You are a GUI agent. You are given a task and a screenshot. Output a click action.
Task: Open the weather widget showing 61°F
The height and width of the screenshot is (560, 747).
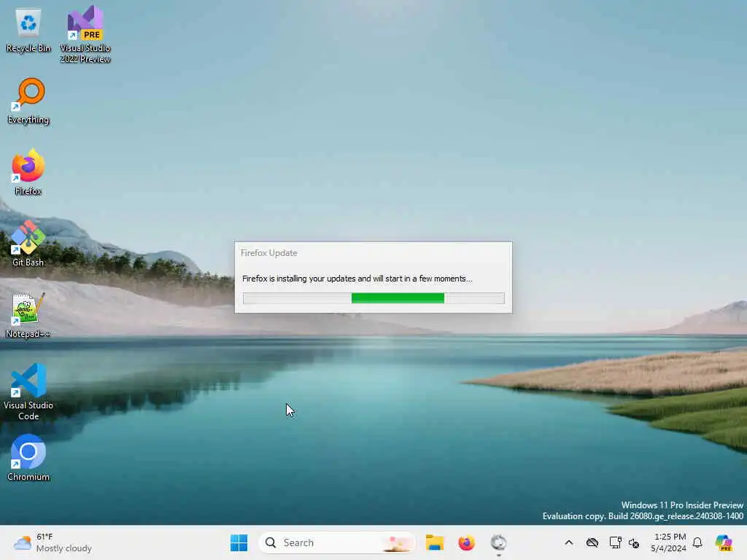click(53, 542)
